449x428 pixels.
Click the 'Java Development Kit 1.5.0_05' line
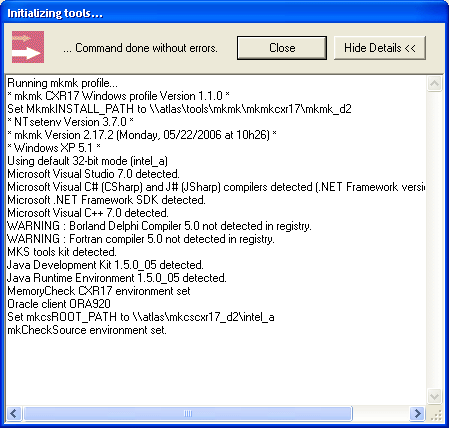(x=105, y=265)
